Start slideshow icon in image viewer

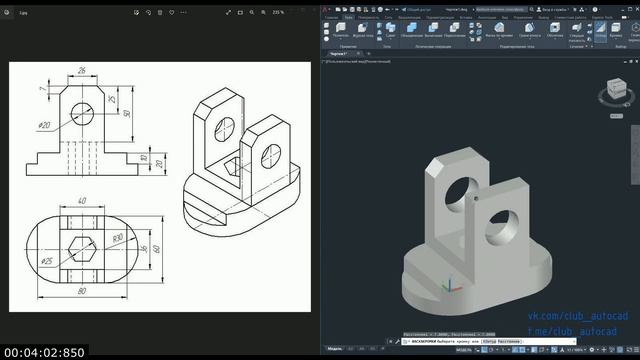(x=240, y=13)
